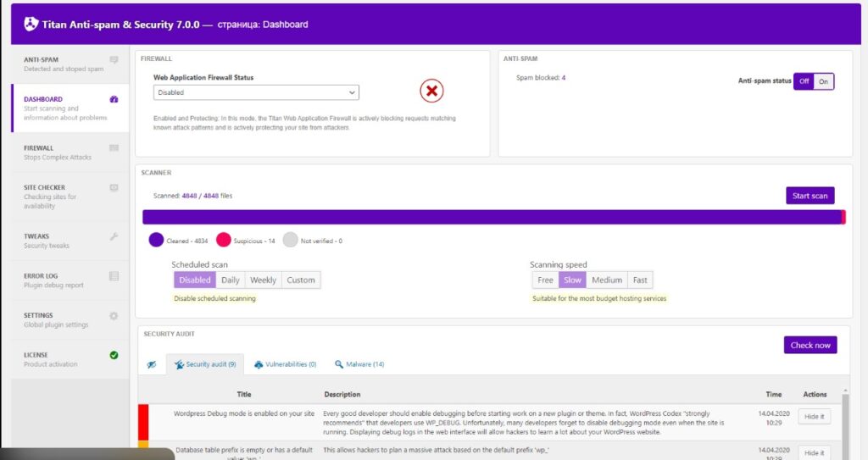Set scanning speed to Fast

[x=639, y=280]
